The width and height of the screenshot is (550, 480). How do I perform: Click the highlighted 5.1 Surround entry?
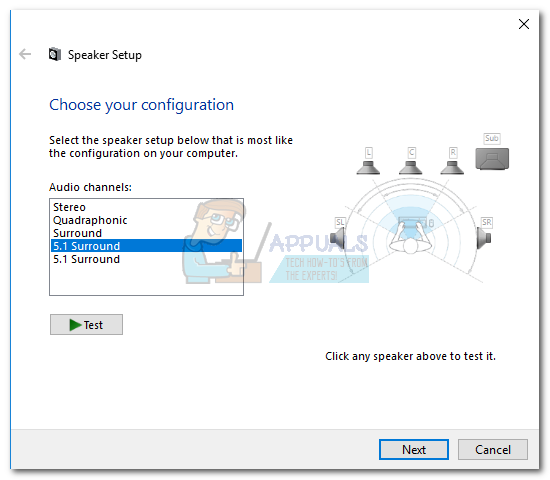(x=146, y=246)
